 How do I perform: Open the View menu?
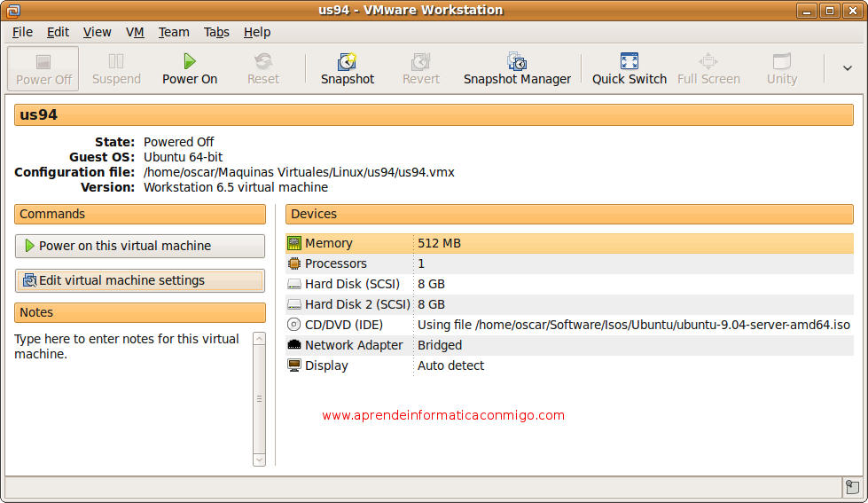pyautogui.click(x=97, y=32)
